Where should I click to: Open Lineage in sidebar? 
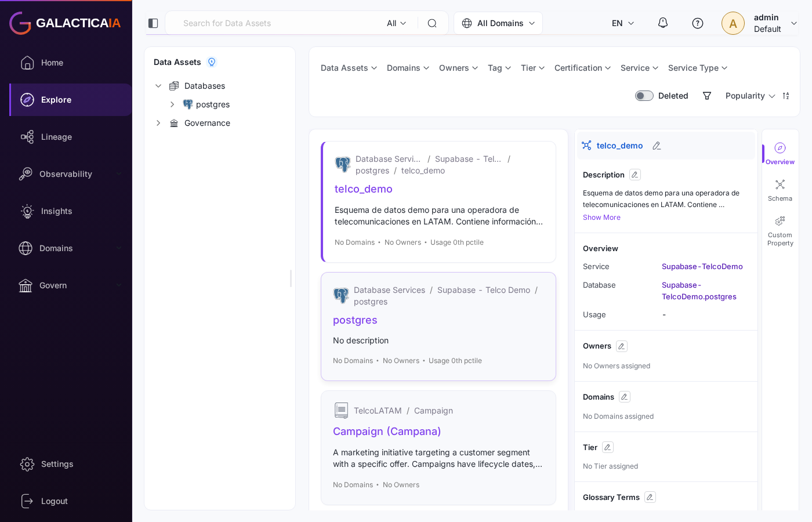tap(71, 137)
